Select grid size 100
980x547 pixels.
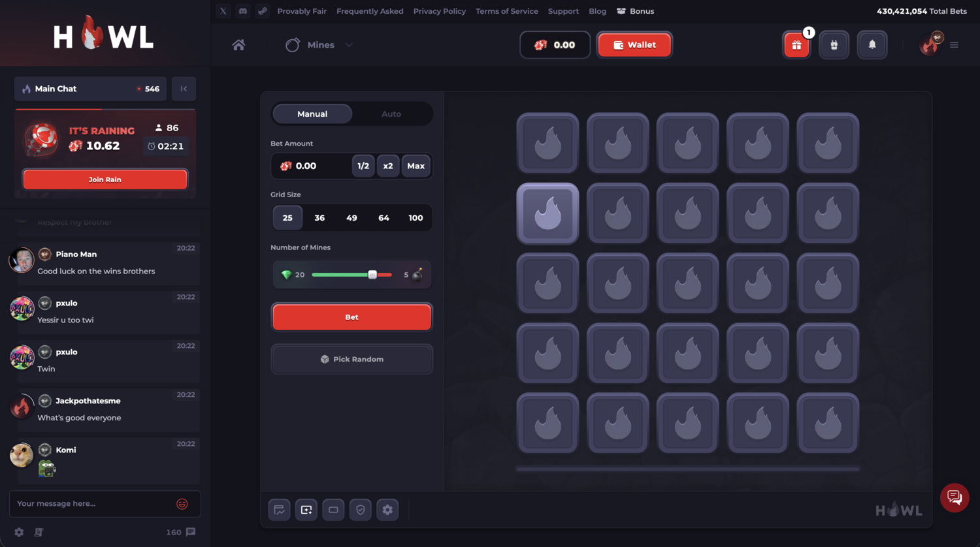(416, 218)
